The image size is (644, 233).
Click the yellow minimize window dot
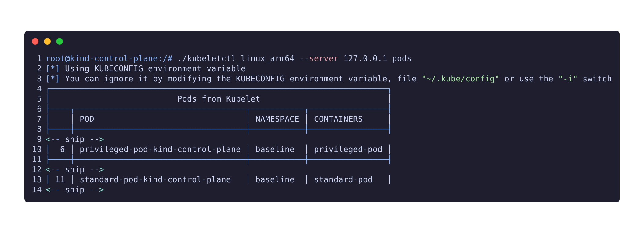click(47, 41)
